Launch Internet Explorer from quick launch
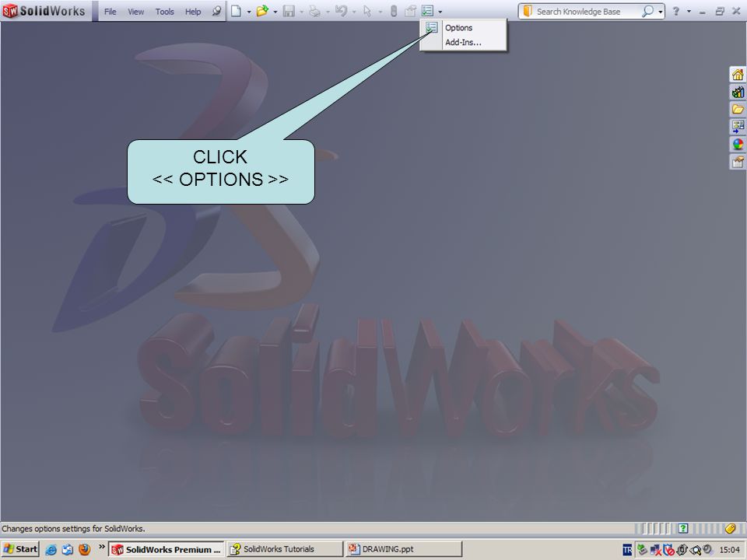Viewport: 747px width, 560px height. tap(51, 550)
